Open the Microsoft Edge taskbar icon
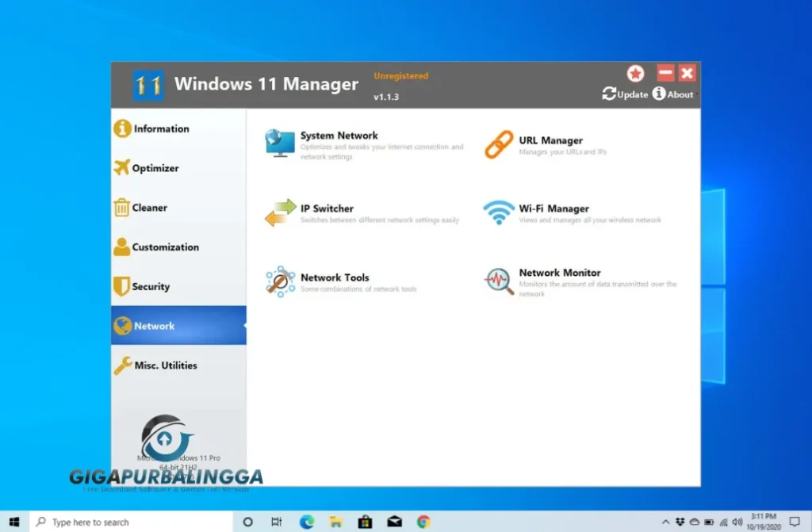 tap(306, 521)
